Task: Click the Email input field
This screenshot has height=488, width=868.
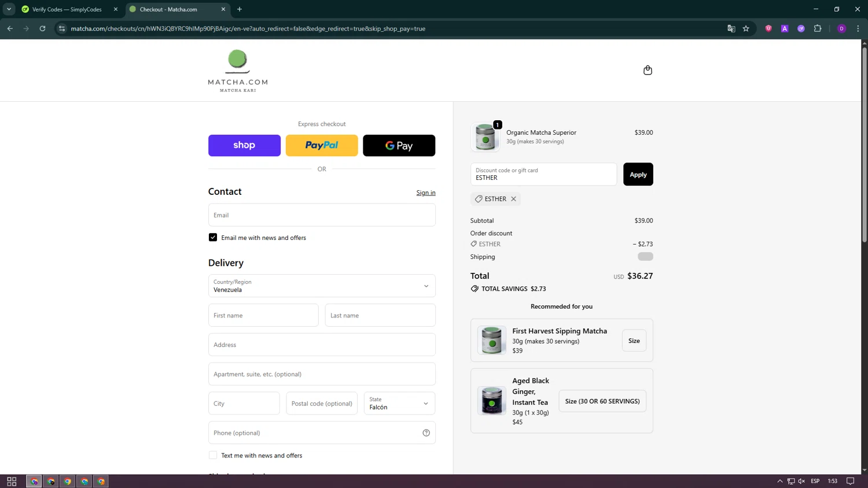Action: tap(322, 215)
